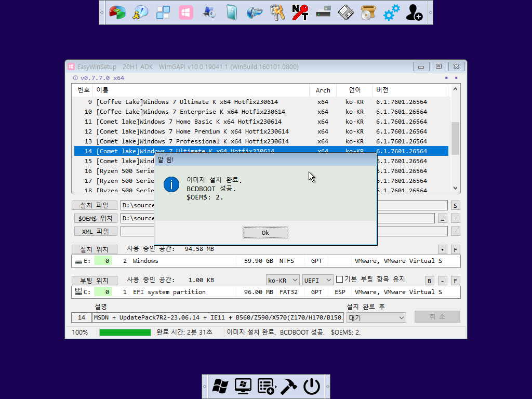Image resolution: width=532 pixels, height=399 pixels.
Task: Click the EasyWinSetup title bar pink icon
Action: coord(71,66)
